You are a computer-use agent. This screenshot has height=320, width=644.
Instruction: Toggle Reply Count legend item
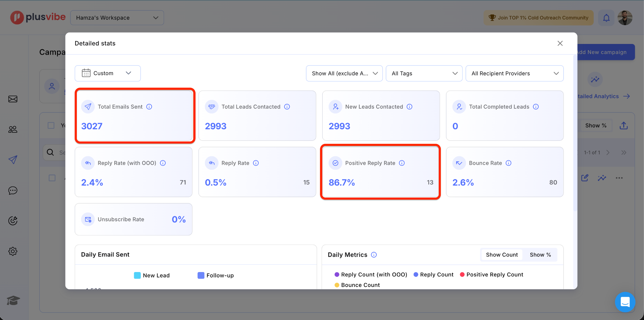(433, 274)
